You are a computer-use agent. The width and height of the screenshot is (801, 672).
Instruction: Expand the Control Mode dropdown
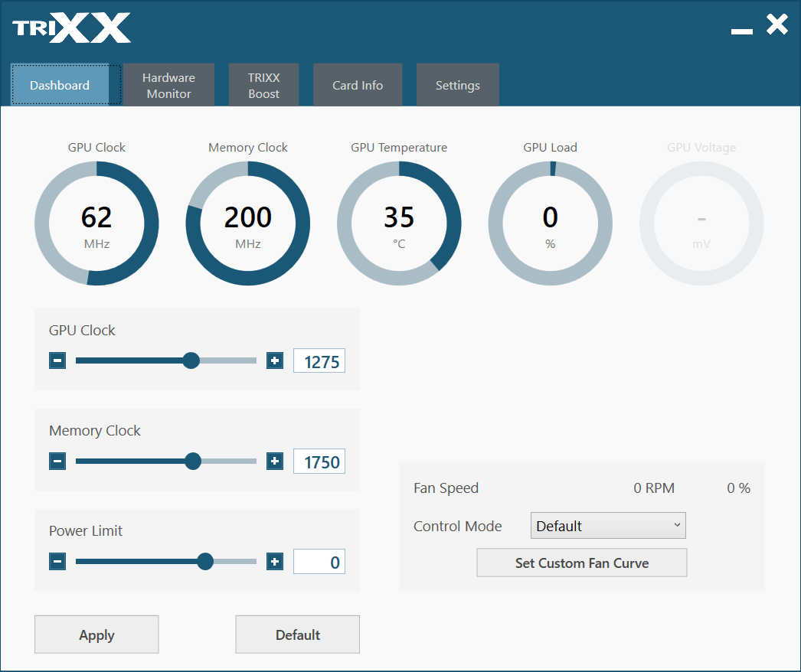608,526
